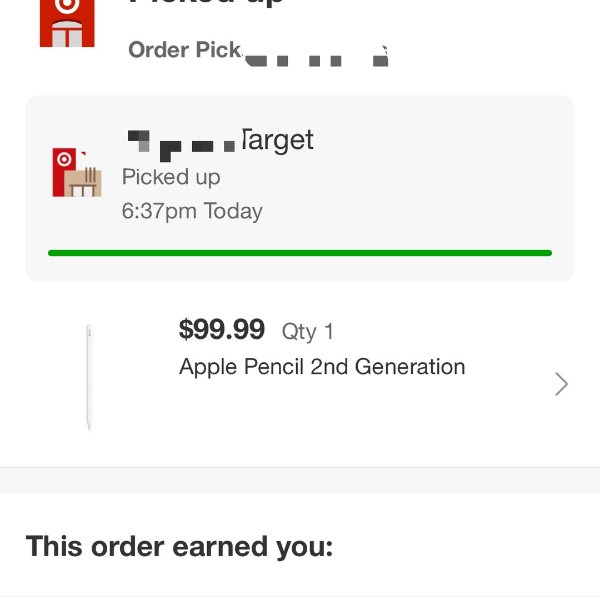
Task: Tap the Target store building icon in card
Action: (x=77, y=172)
